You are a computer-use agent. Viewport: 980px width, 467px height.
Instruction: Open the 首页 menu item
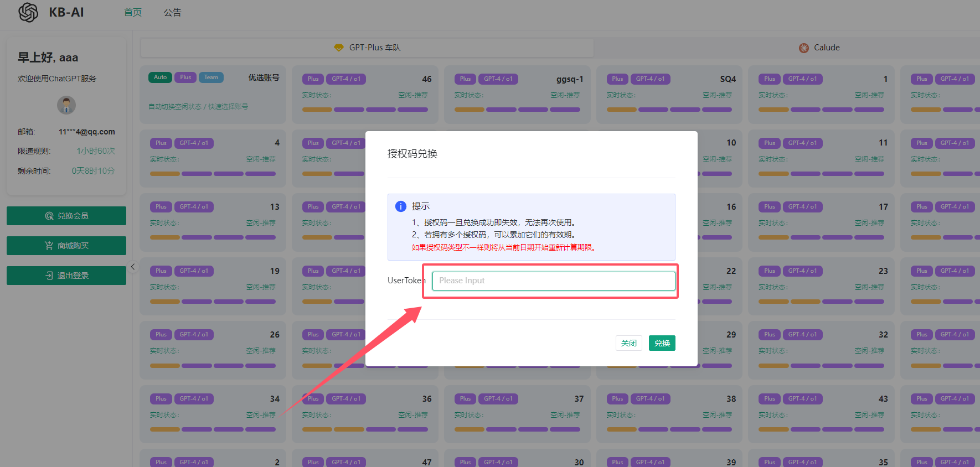133,12
